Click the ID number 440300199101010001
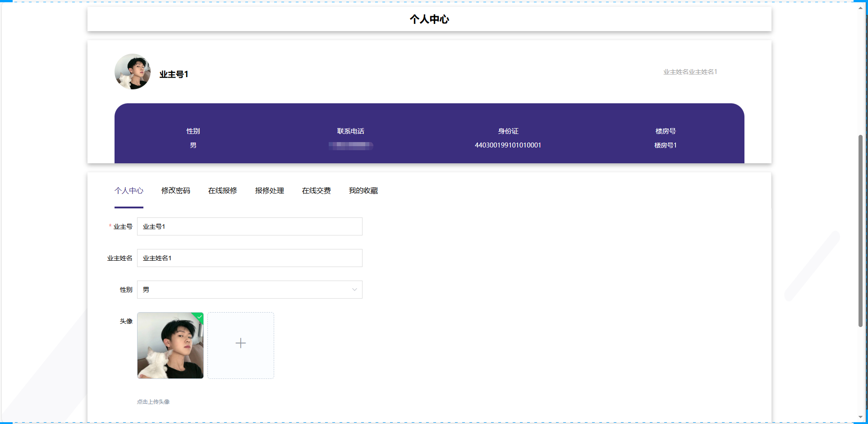This screenshot has height=424, width=868. pos(508,145)
